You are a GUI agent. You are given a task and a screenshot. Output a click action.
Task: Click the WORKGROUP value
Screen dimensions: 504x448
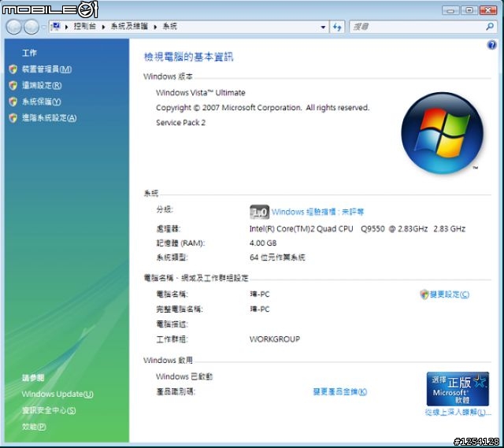point(275,339)
